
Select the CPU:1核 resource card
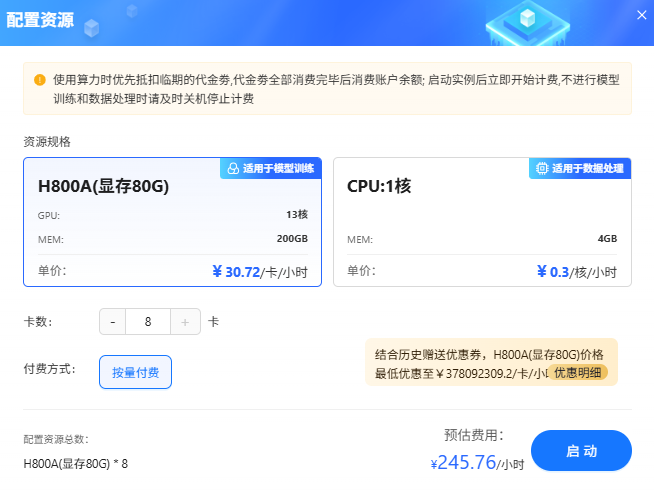pos(482,222)
